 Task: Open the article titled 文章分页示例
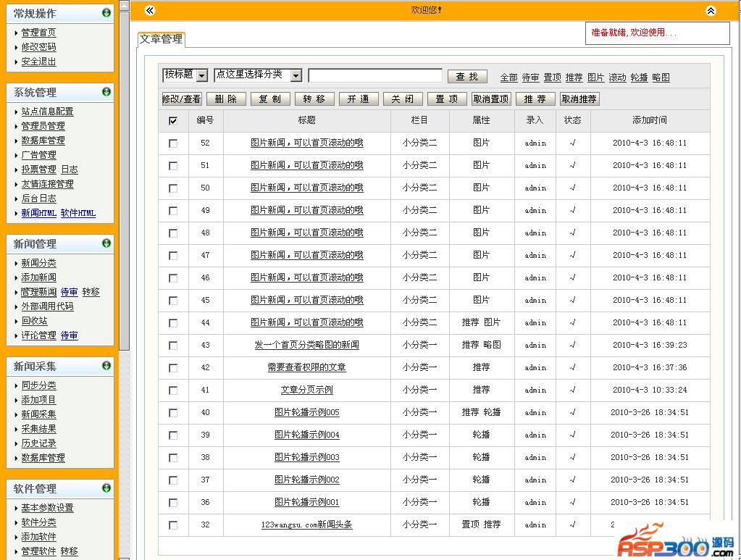[x=306, y=390]
